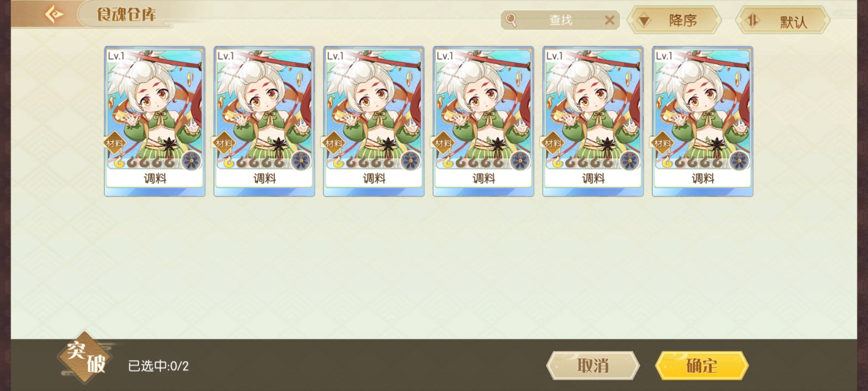Image resolution: width=868 pixels, height=391 pixels.
Task: Click the 材料 tag on fifth card
Action: coord(553,144)
